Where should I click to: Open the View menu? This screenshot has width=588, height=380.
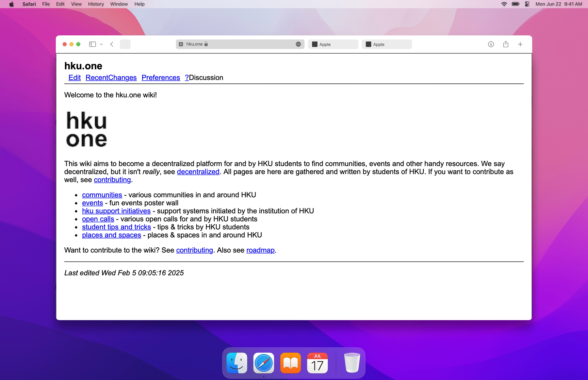click(76, 4)
